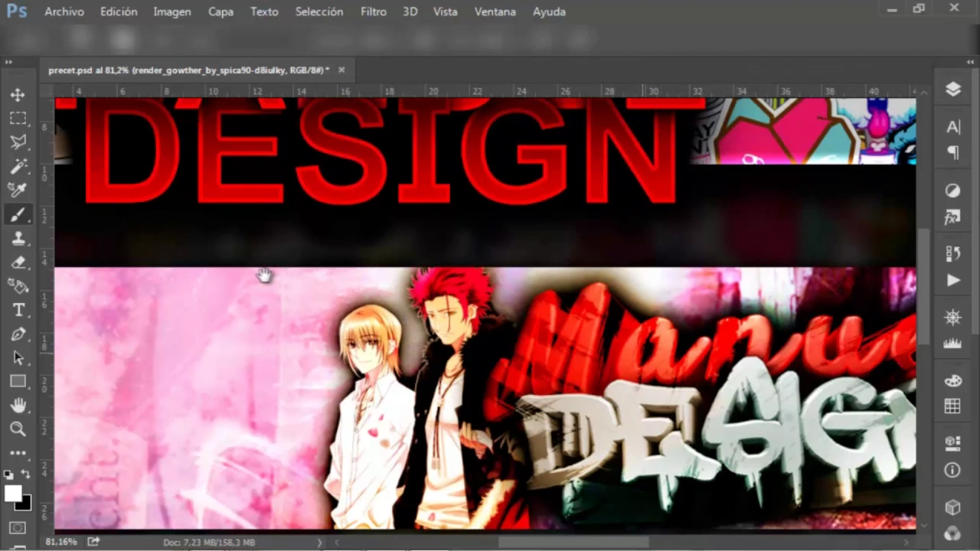Open the Ayuda menu
This screenshot has width=980, height=551.
click(549, 11)
